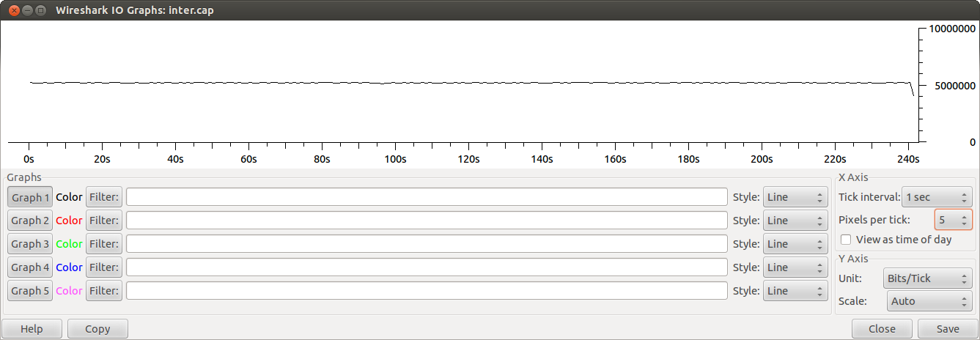Open Filter dialog for Graph 3
The height and width of the screenshot is (340, 980).
[104, 244]
